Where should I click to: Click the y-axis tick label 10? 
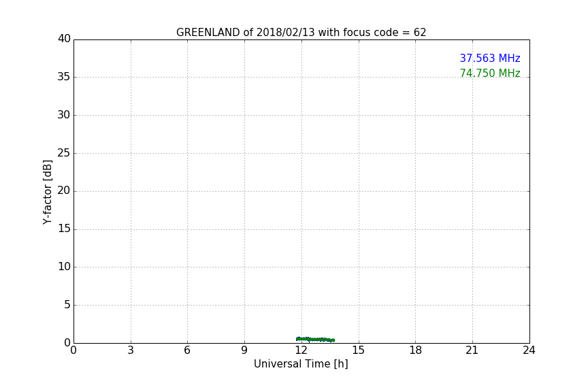(64, 267)
